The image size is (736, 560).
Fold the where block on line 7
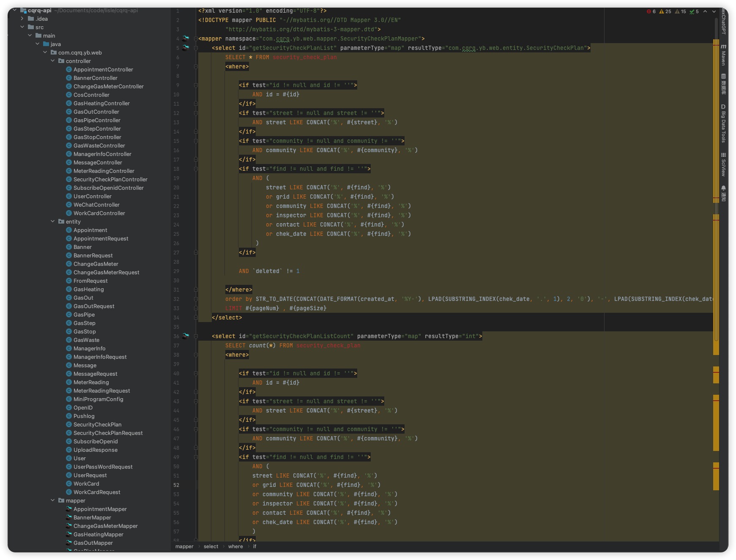pos(196,66)
